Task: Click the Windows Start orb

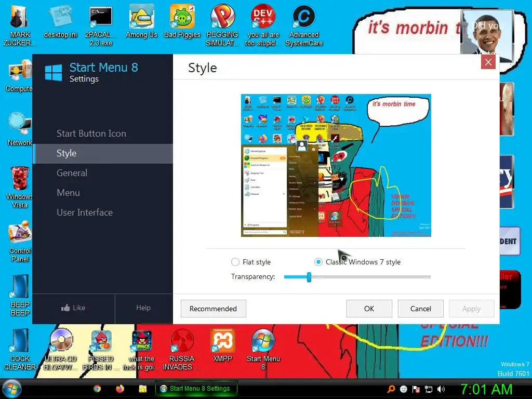Action: 12,389
